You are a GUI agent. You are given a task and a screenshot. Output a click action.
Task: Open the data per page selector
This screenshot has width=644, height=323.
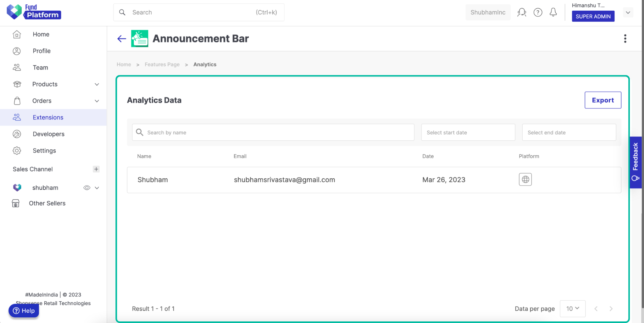coord(572,309)
